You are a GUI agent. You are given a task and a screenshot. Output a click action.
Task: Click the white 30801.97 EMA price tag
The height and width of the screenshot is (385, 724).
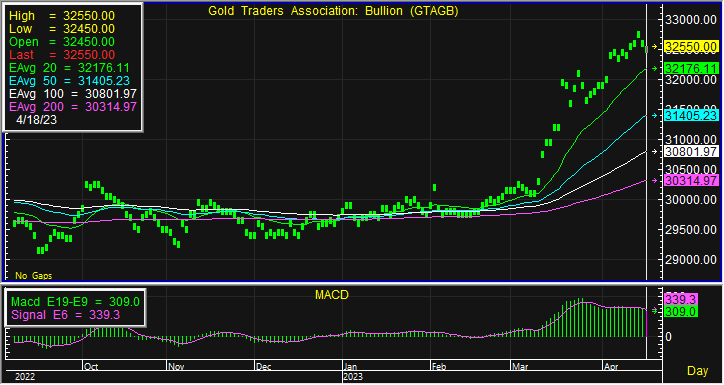click(x=691, y=151)
